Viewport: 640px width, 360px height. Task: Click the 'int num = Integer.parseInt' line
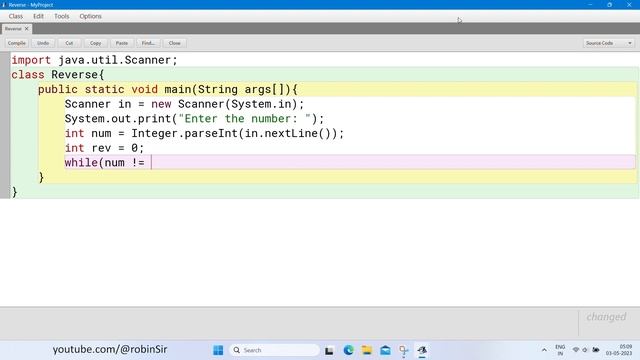pyautogui.click(x=204, y=133)
